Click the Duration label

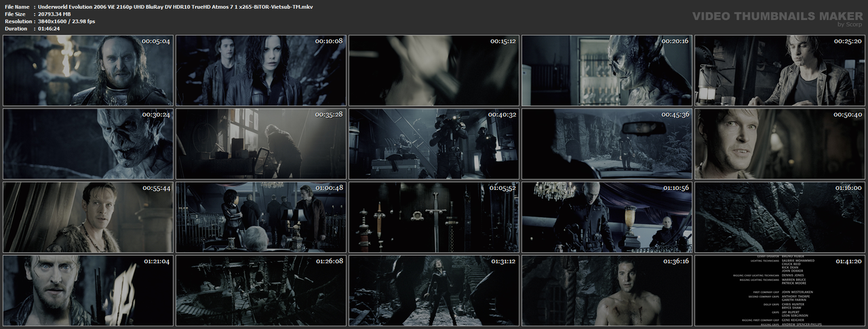click(16, 28)
